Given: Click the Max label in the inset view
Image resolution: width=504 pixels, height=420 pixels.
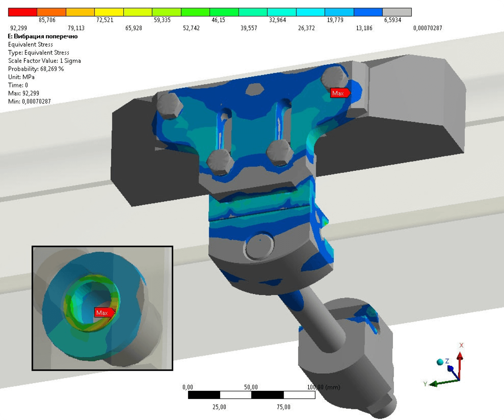Looking at the screenshot, I should (104, 313).
